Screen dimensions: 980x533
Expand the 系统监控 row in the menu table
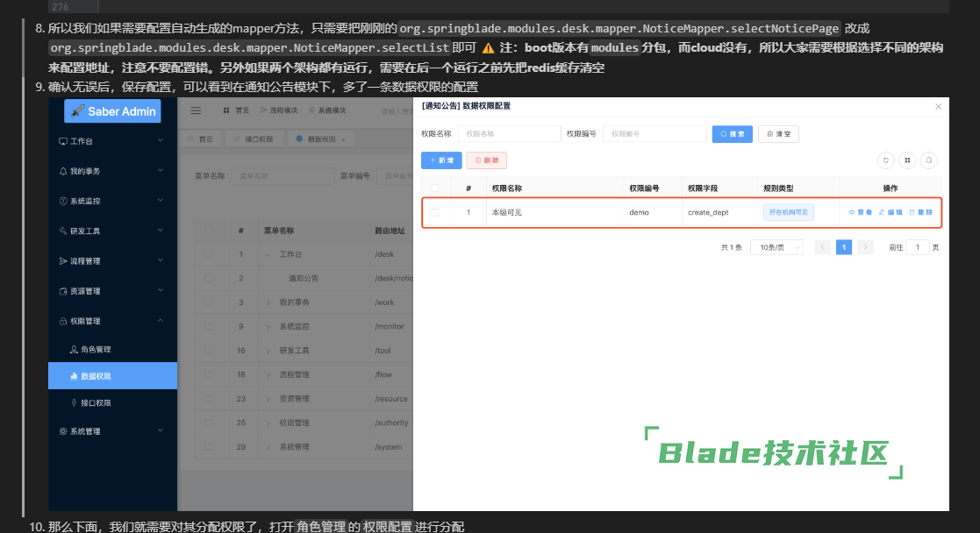coord(268,327)
